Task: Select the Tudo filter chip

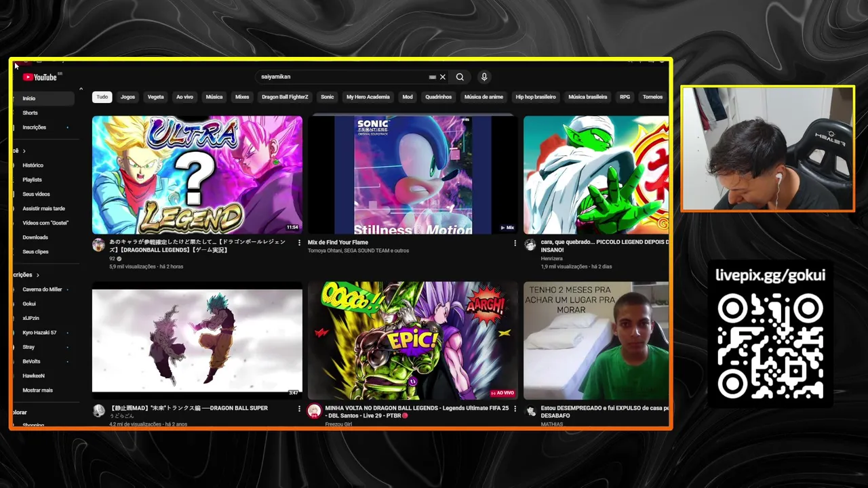Action: pyautogui.click(x=102, y=97)
